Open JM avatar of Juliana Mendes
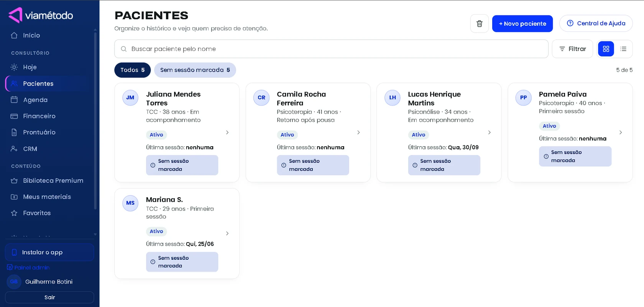Viewport: 644px width, 307px height. [x=130, y=97]
